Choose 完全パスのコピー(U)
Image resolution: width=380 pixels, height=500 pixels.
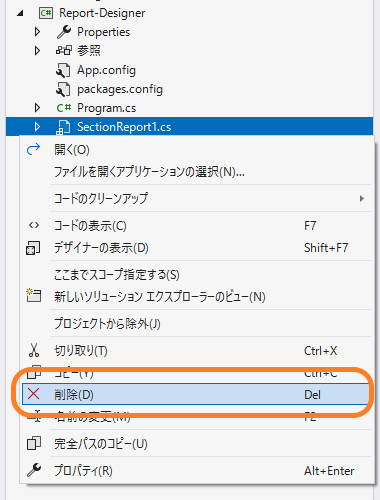pos(197,444)
